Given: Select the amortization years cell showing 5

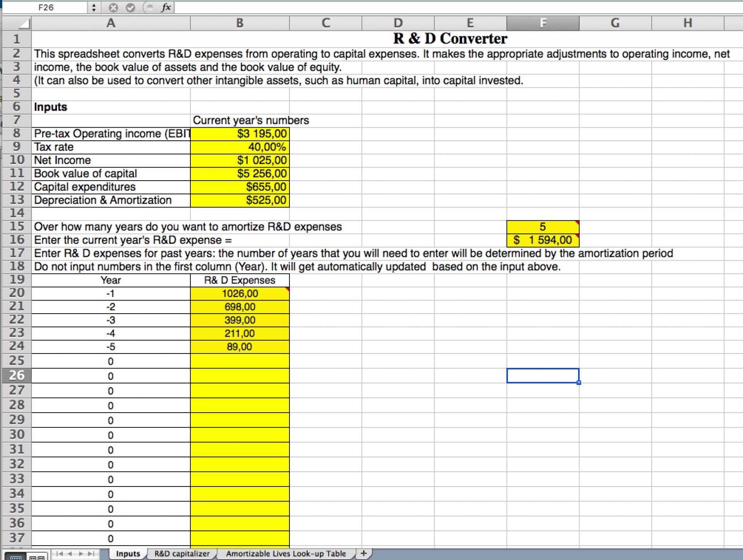Looking at the screenshot, I should point(543,227).
